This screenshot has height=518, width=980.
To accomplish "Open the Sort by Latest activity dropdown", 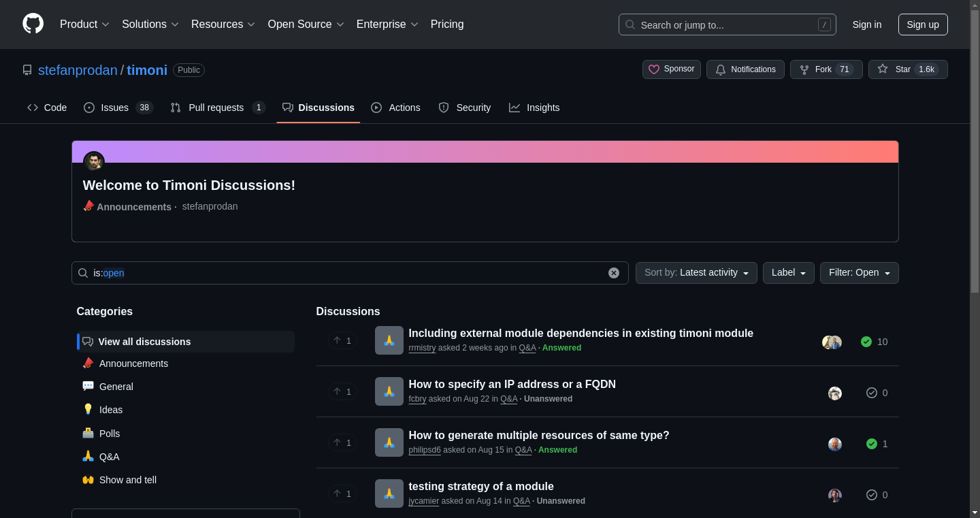I will click(x=696, y=273).
